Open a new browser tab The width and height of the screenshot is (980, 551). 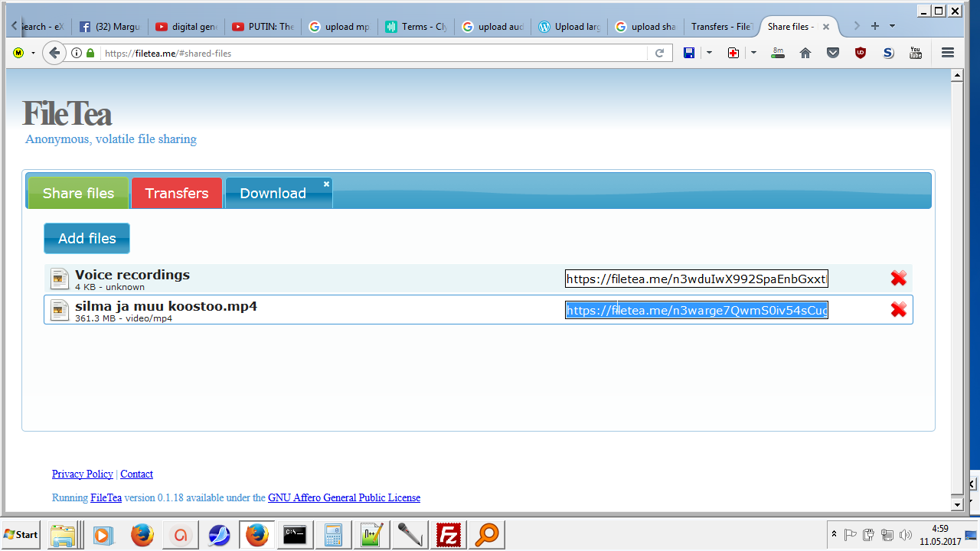(x=875, y=26)
